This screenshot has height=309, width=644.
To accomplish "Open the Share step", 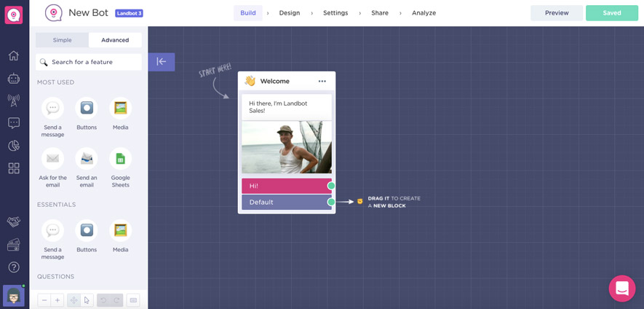I will pos(380,13).
